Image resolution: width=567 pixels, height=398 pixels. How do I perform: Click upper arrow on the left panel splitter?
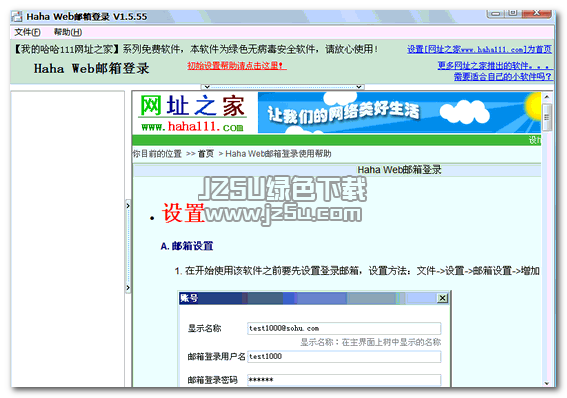coord(128,206)
